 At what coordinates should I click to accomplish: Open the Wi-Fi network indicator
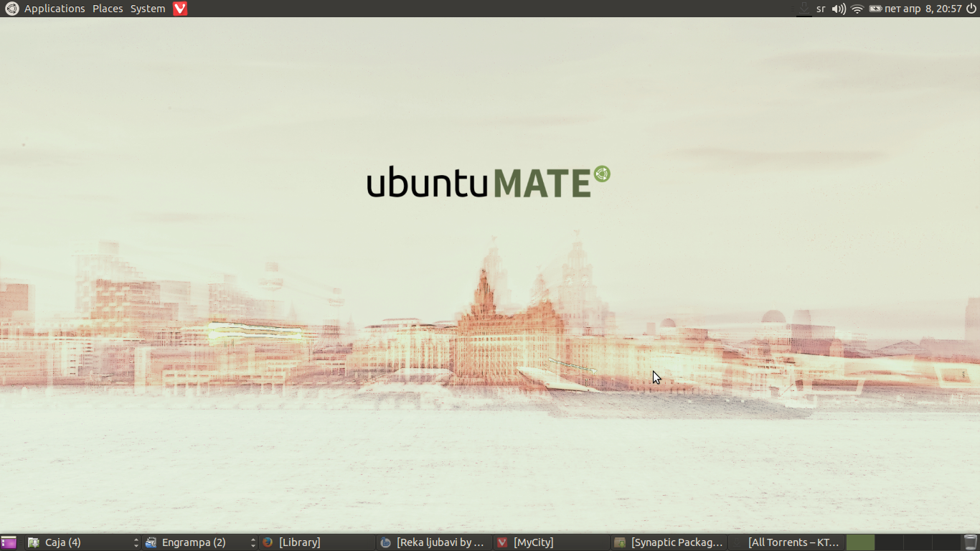(857, 9)
